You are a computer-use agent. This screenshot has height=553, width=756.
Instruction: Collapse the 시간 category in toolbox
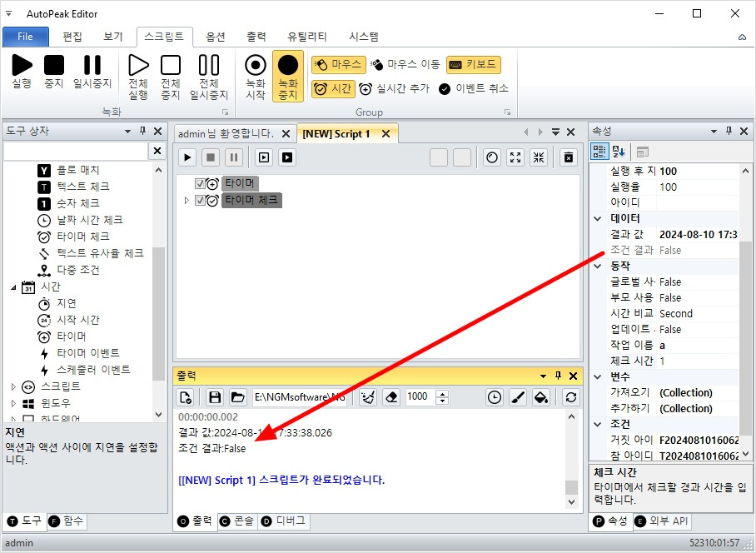pos(13,287)
